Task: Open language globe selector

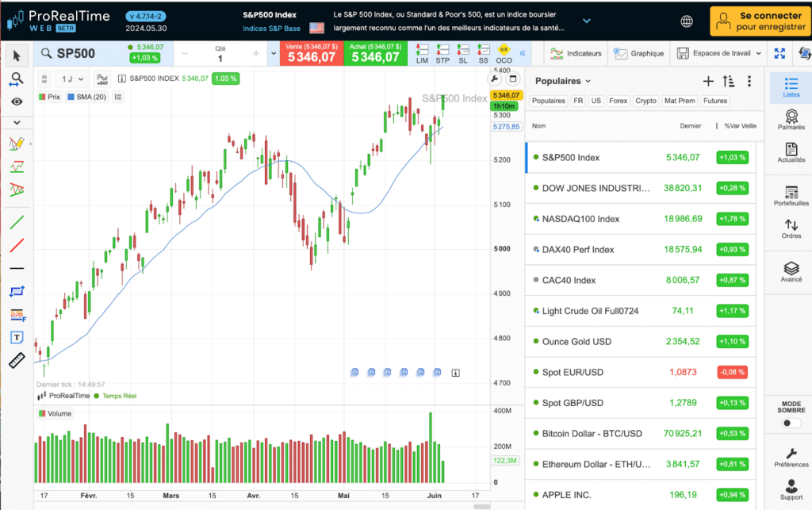Action: (687, 21)
